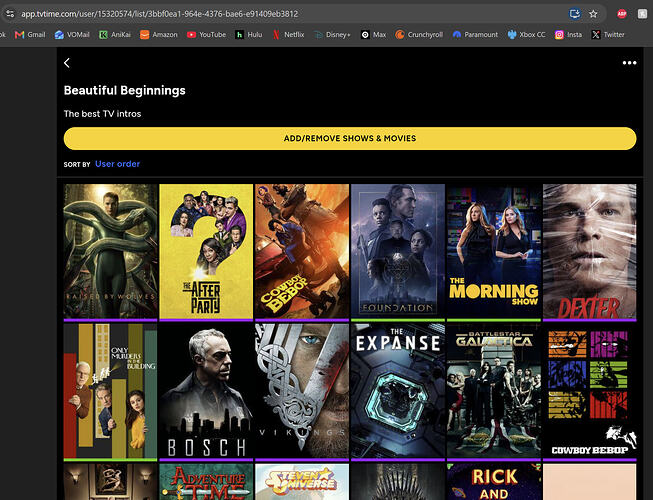
Task: Open Only Murders in the Building poster
Action: click(x=110, y=391)
